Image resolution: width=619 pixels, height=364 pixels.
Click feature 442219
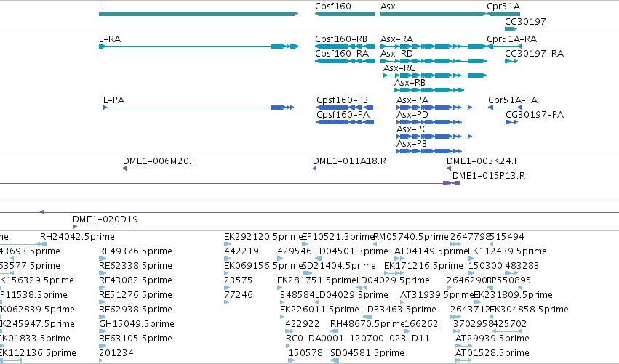(228, 259)
